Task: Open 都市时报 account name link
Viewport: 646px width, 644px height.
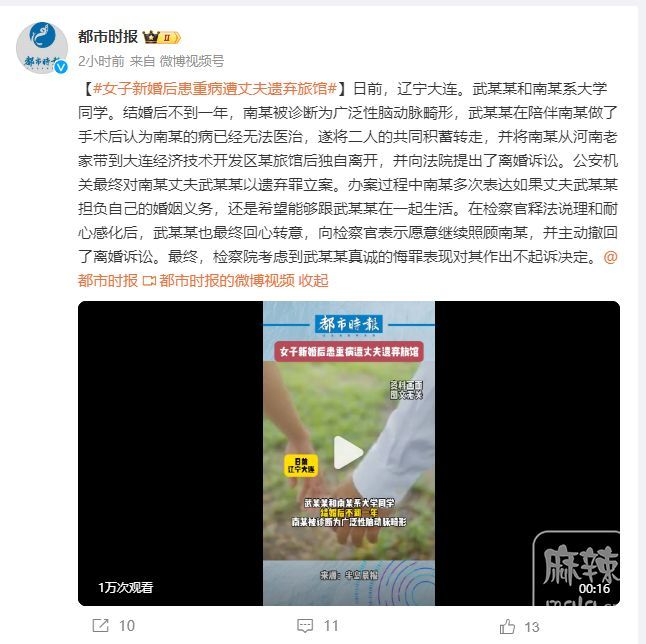Action: point(108,37)
